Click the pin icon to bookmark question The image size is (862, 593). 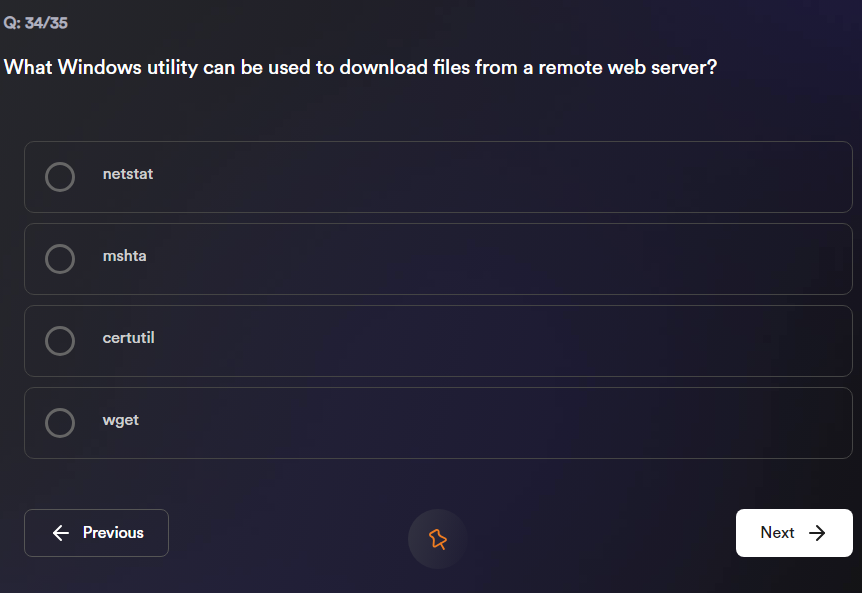tap(438, 539)
